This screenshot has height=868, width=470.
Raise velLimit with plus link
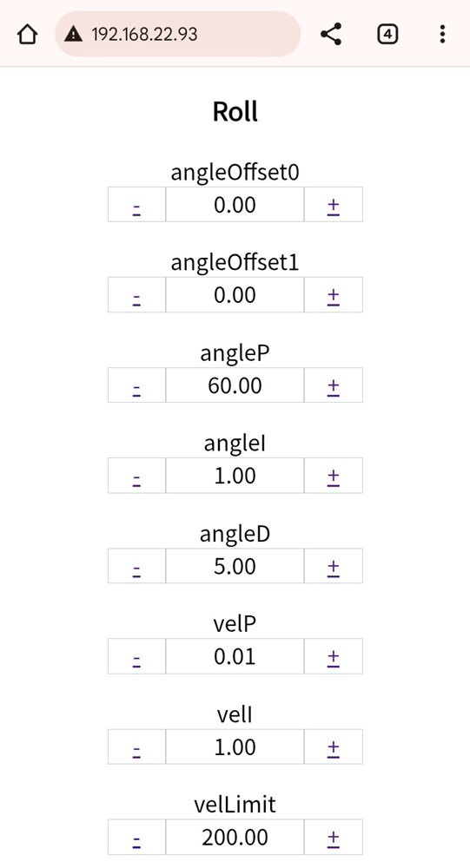coord(333,839)
